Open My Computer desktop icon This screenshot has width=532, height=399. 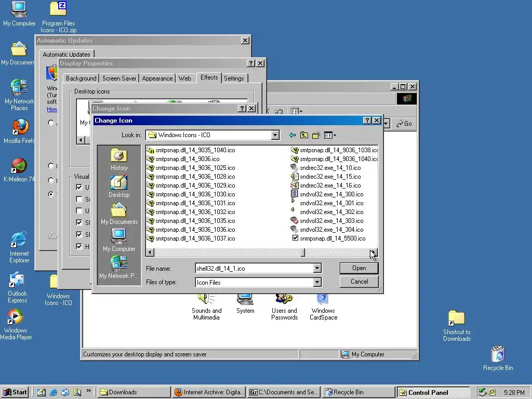pos(19,14)
